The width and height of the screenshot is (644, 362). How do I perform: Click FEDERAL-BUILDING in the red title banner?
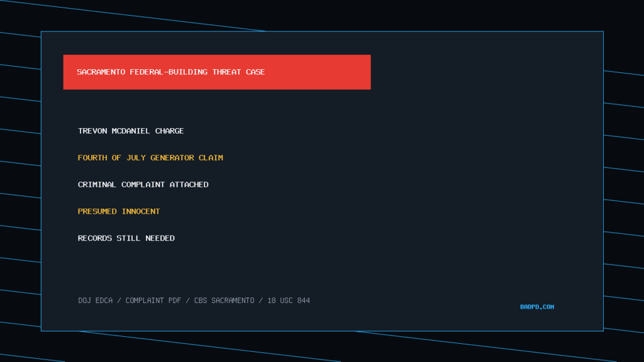(169, 72)
